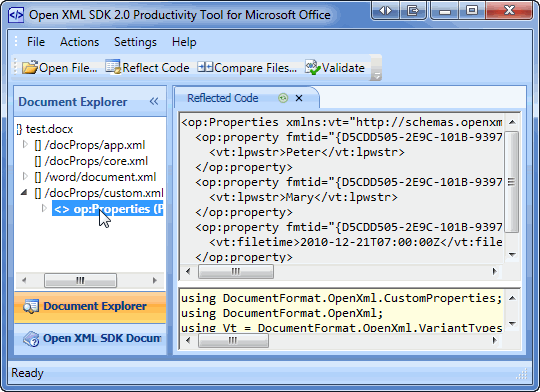This screenshot has height=392, width=540.
Task: Close the Reflected Code tab
Action: pos(299,98)
